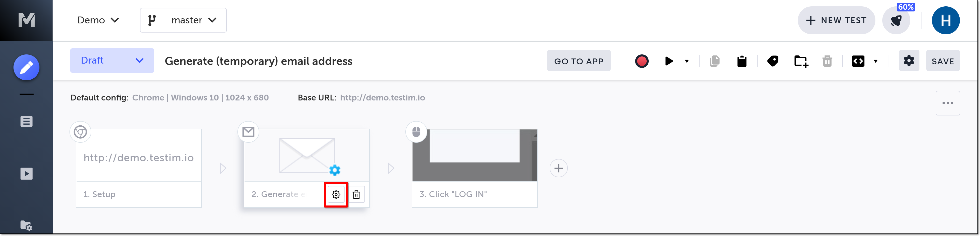This screenshot has height=236, width=980.
Task: Click add-to-folder icon in toolbar
Action: (801, 61)
